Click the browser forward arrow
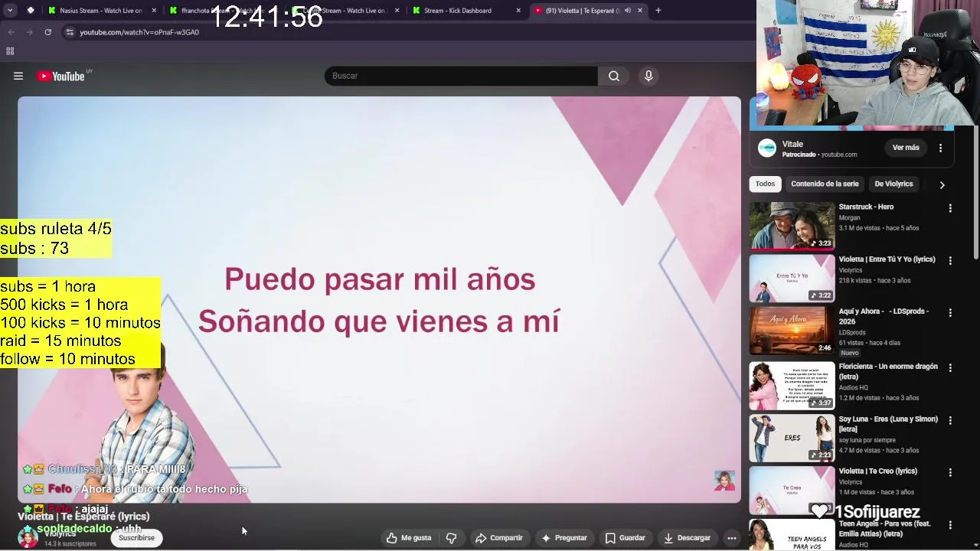The height and width of the screenshot is (551, 980). click(29, 32)
